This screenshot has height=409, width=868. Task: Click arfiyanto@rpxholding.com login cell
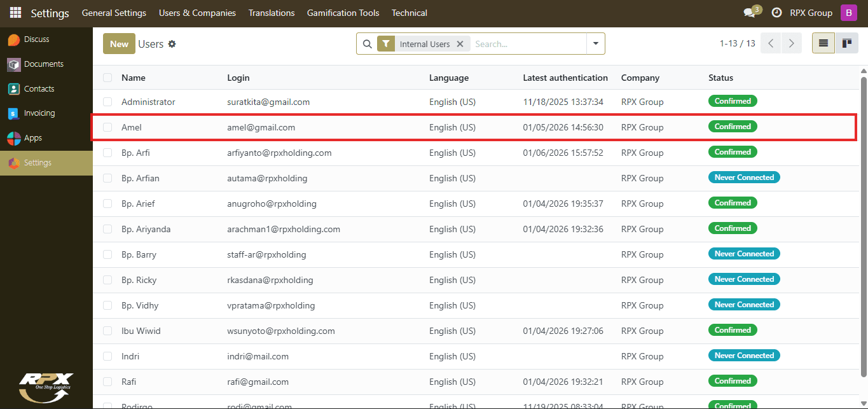[279, 153]
